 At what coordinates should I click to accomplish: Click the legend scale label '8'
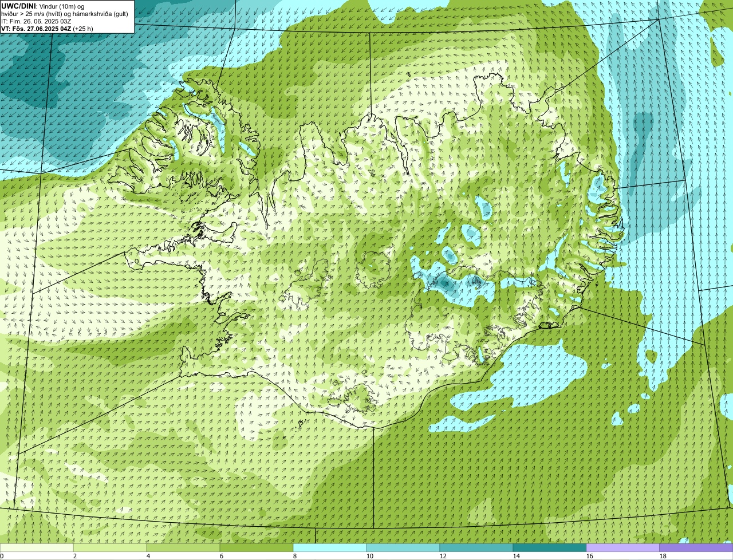[295, 556]
